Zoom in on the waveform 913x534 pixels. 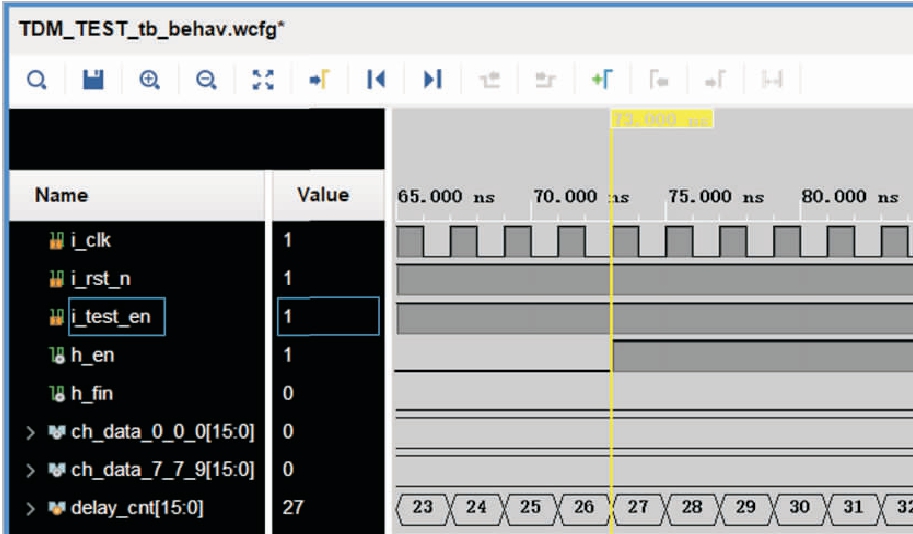(150, 79)
